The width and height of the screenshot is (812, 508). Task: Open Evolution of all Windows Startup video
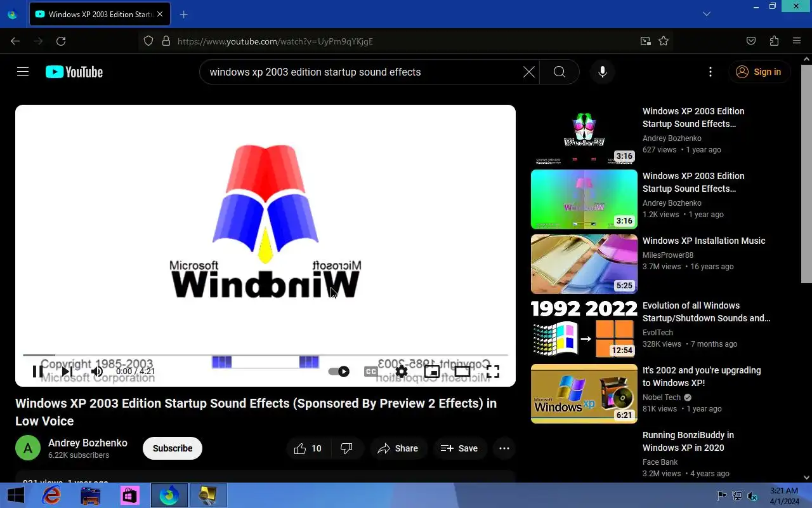[x=707, y=312]
